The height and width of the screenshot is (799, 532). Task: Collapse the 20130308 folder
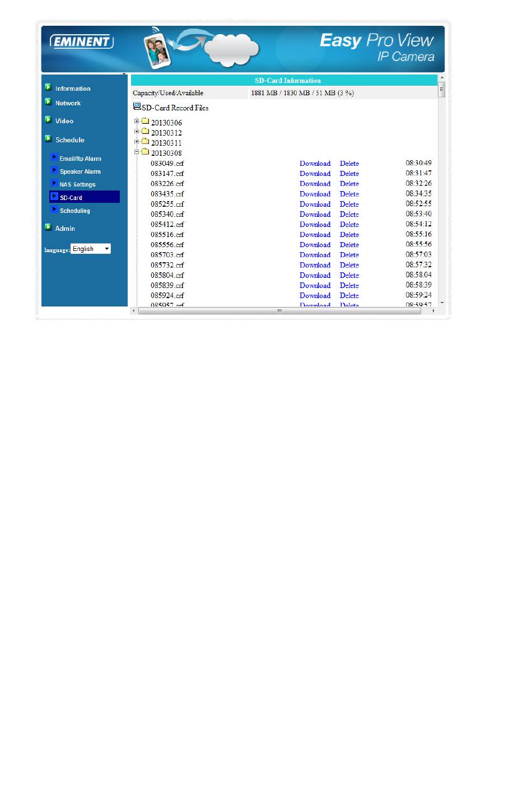(x=137, y=152)
